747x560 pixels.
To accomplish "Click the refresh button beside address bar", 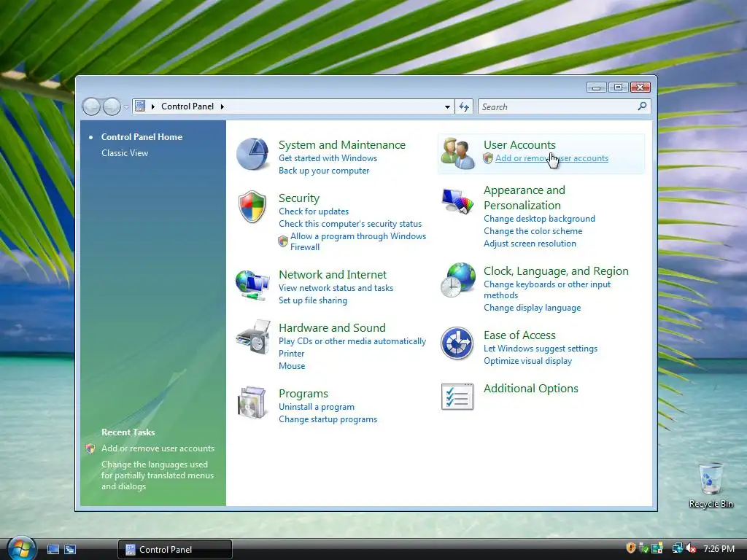I will click(464, 106).
